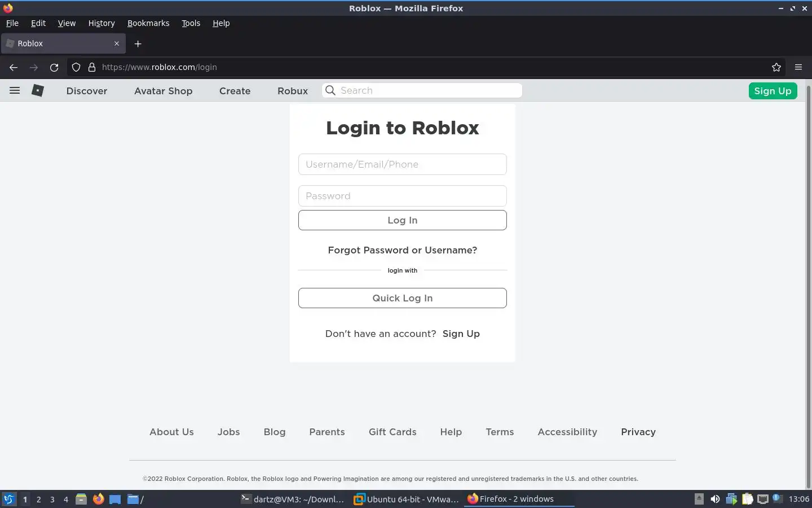The width and height of the screenshot is (812, 508).
Task: Open the Terms footer link
Action: 500,432
